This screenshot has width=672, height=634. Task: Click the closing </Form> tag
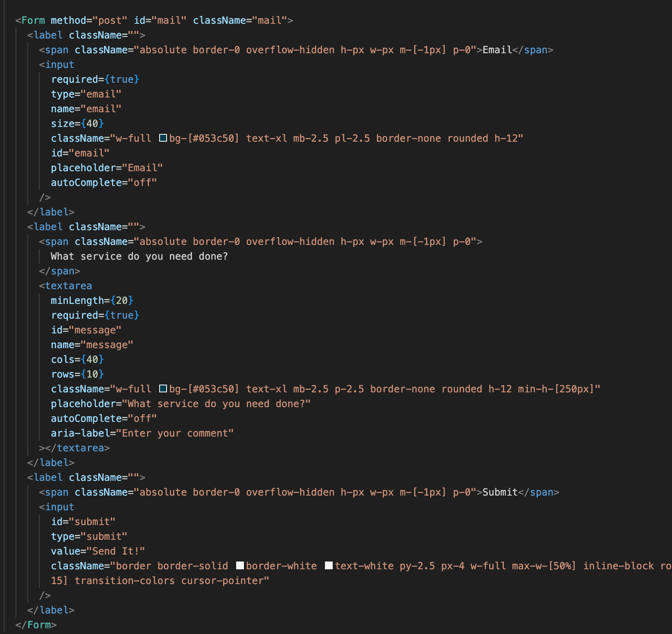pyautogui.click(x=36, y=625)
